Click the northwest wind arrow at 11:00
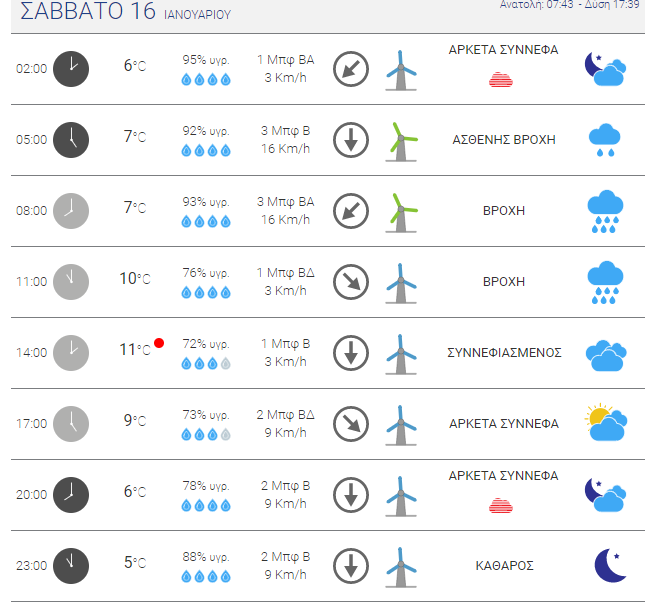The width and height of the screenshot is (662, 606). click(351, 282)
